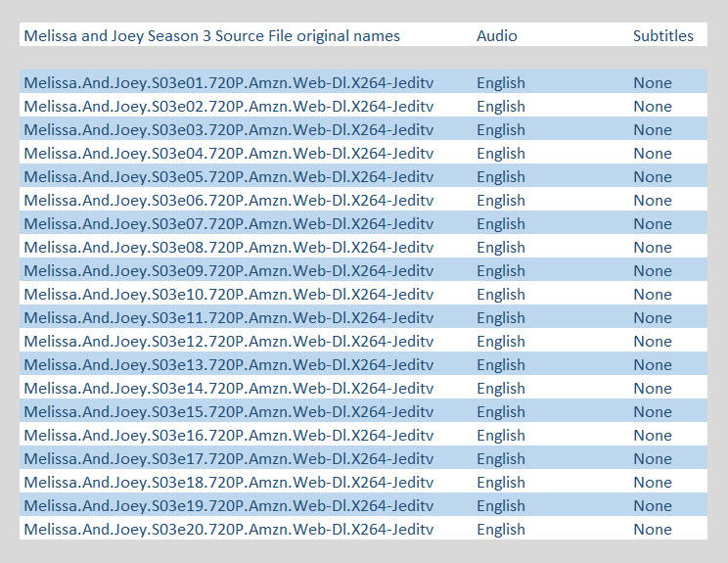Click None subtitles cell in S03e05 row
The image size is (728, 563).
pyautogui.click(x=653, y=177)
